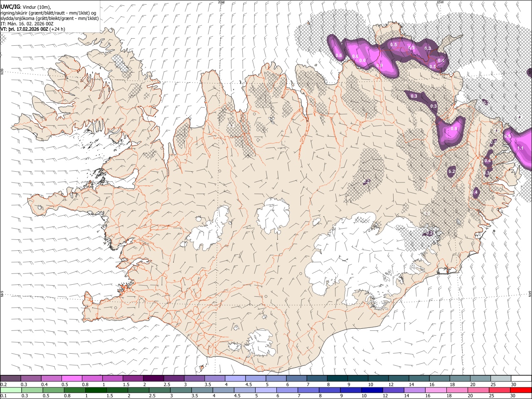Click the (+24 h) forecast offset text
This screenshot has height=399, width=532.
(57, 29)
